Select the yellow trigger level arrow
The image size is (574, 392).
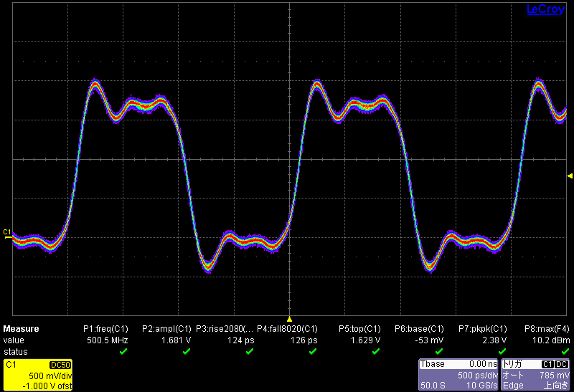(570, 176)
